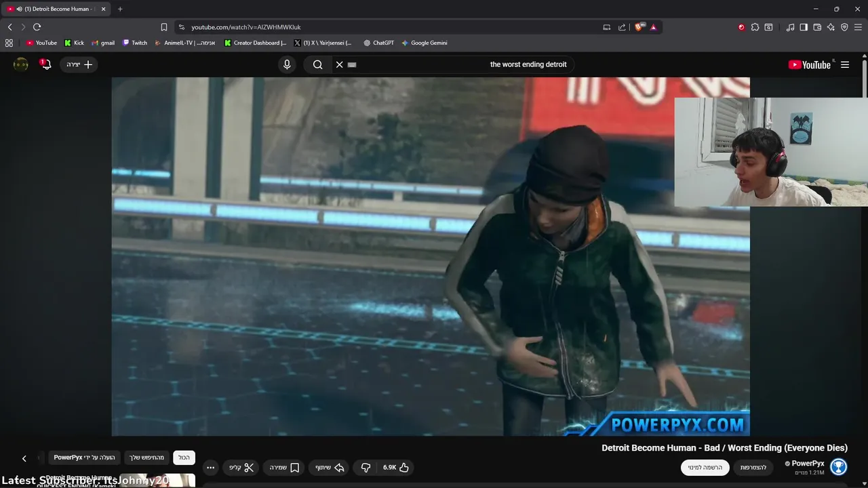The image size is (868, 488).
Task: Select the 'From your search' chip
Action: (147, 458)
